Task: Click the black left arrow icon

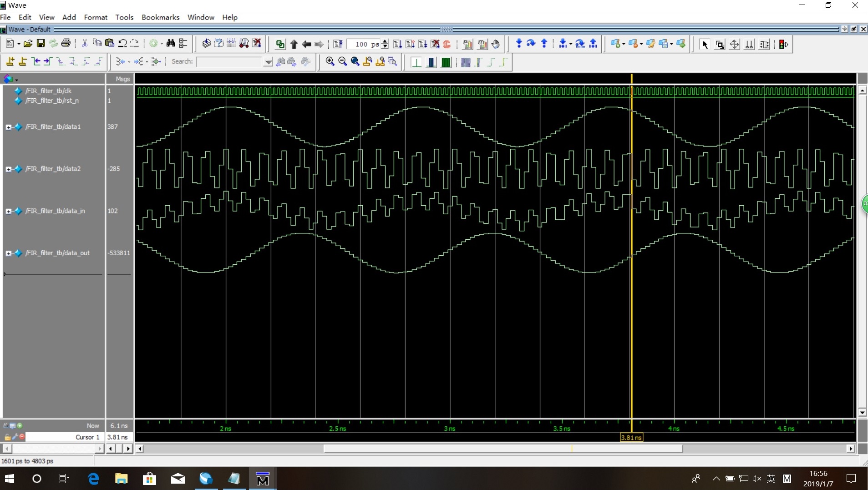Action: pyautogui.click(x=306, y=44)
